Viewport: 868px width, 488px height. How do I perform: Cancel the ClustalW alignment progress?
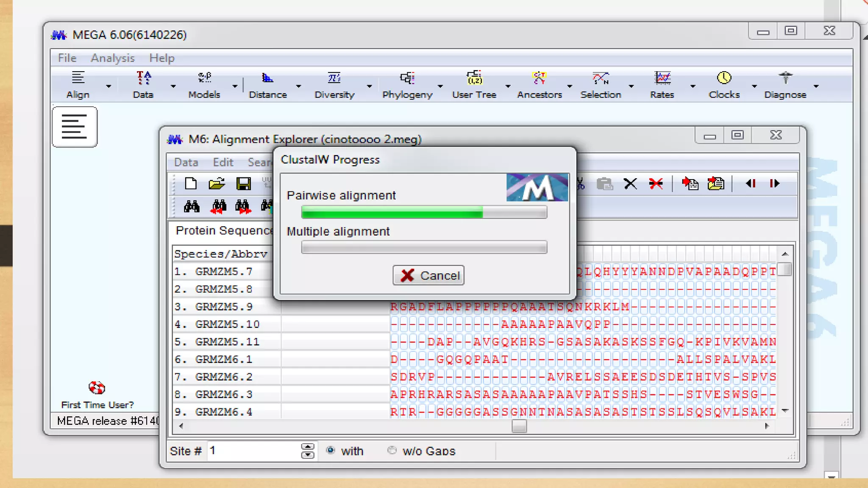(428, 275)
